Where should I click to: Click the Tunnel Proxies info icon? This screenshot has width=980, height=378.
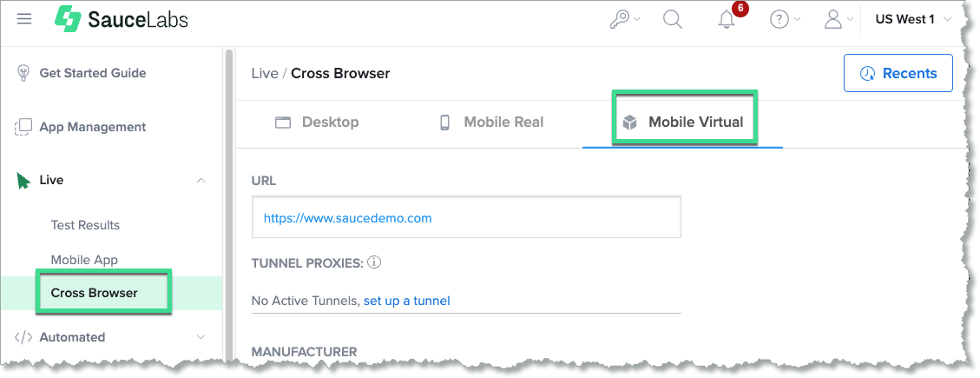[x=375, y=262]
